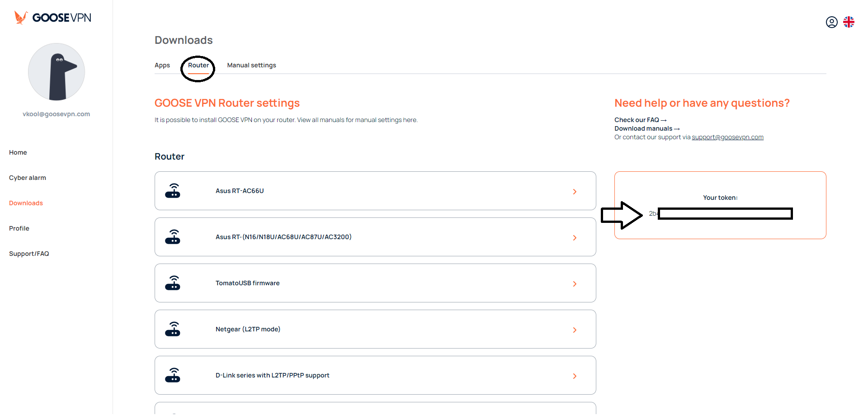Click the Asus RT-(N16/N18U...) router icon

(x=173, y=237)
